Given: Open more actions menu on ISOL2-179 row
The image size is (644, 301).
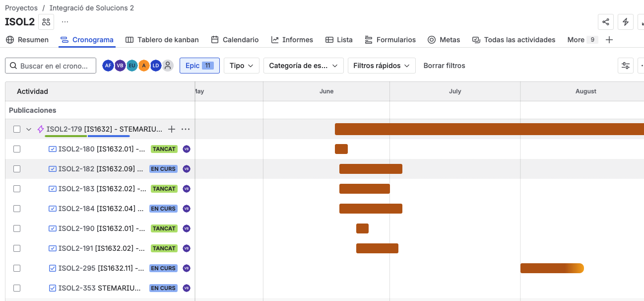Looking at the screenshot, I should 186,129.
